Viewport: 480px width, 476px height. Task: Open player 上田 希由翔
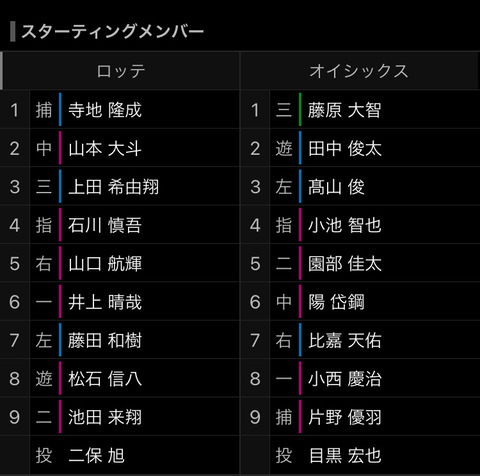pyautogui.click(x=114, y=187)
